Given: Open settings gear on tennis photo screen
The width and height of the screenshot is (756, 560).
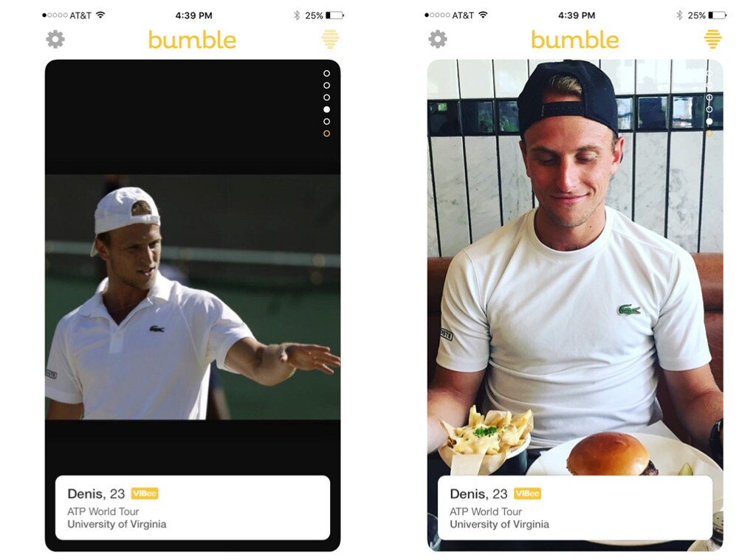Looking at the screenshot, I should click(55, 39).
